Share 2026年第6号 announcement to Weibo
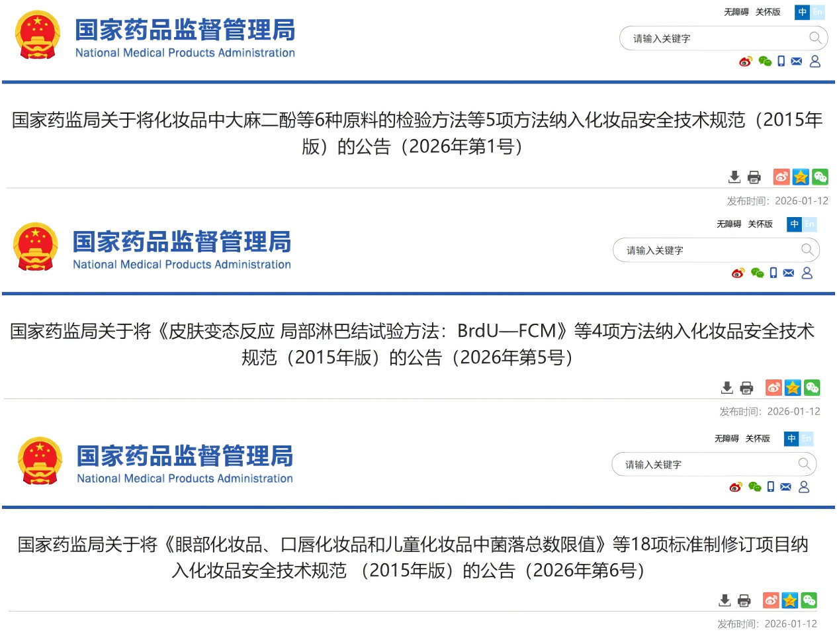Viewport: 837px width, 644px height. (771, 600)
